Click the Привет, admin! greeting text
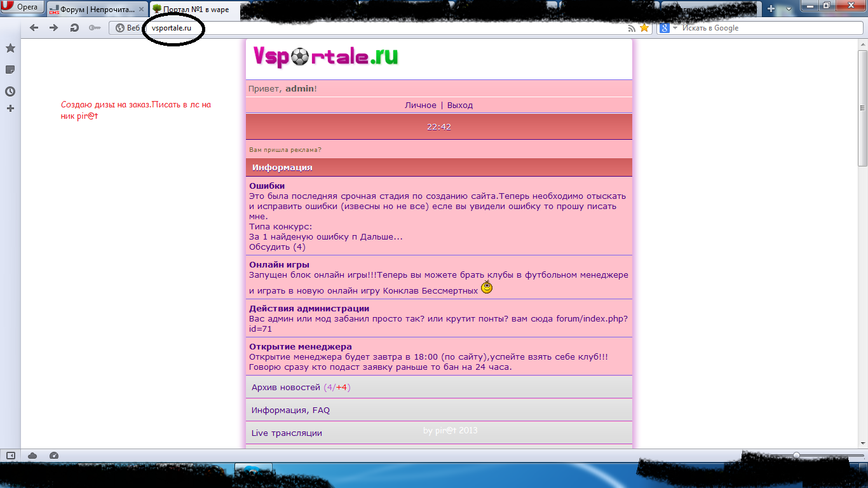 click(283, 89)
